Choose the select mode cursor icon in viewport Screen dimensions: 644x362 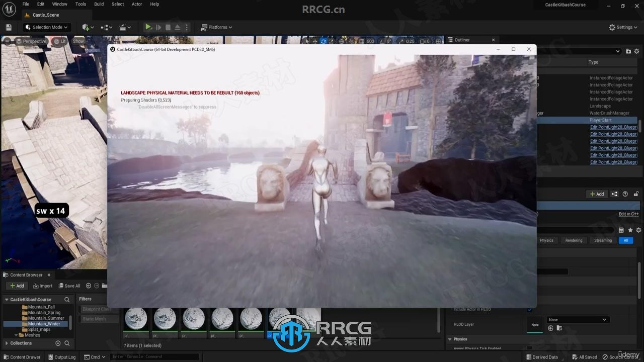tap(307, 41)
